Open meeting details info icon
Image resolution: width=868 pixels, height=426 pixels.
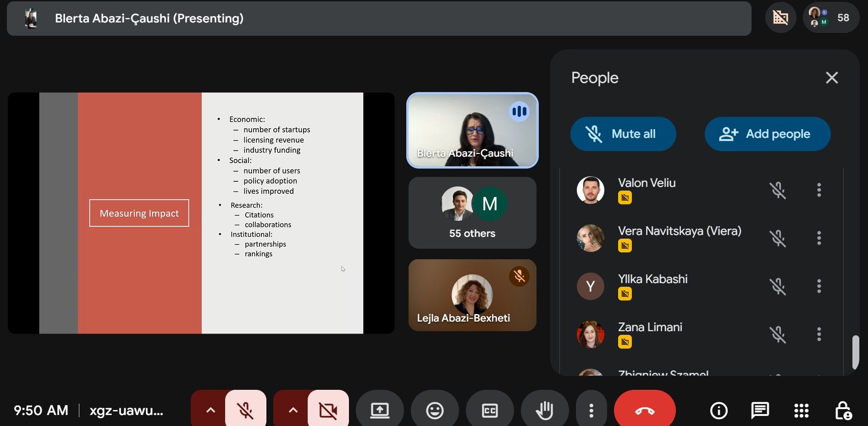(x=719, y=410)
